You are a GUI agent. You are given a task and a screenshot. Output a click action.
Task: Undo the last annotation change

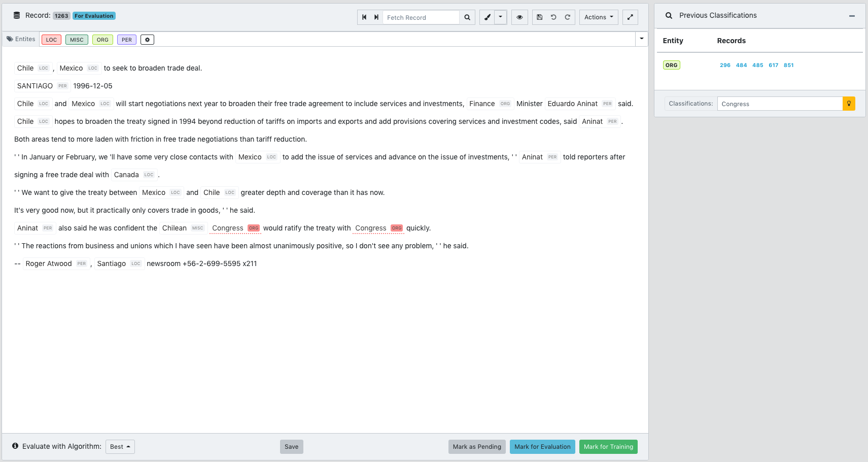tap(553, 17)
